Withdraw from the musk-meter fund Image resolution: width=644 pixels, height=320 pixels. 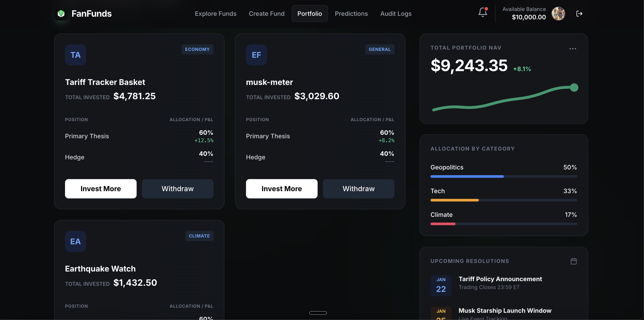(358, 189)
